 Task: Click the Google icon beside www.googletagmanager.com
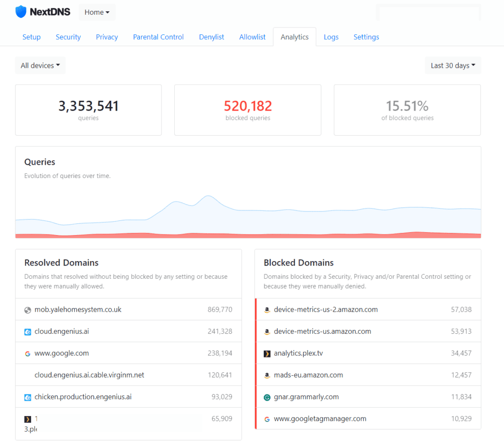(267, 419)
